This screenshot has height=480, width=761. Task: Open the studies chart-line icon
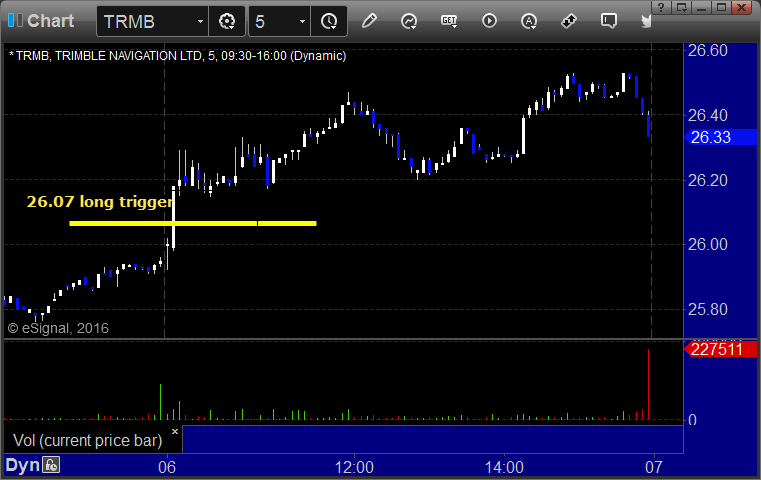pos(409,21)
